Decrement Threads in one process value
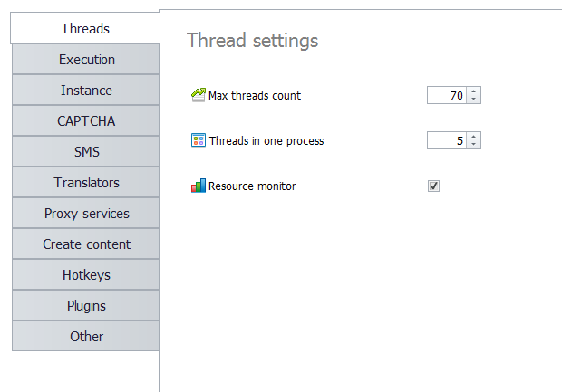 (x=475, y=144)
